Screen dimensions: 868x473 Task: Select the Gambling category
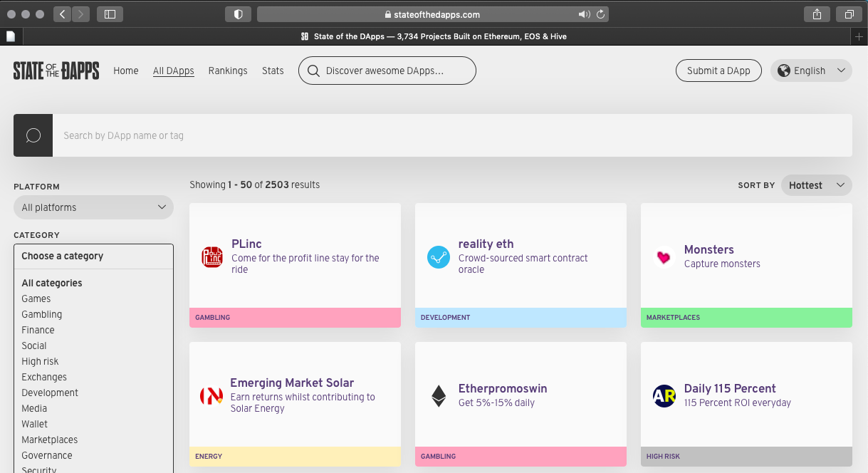pyautogui.click(x=42, y=314)
